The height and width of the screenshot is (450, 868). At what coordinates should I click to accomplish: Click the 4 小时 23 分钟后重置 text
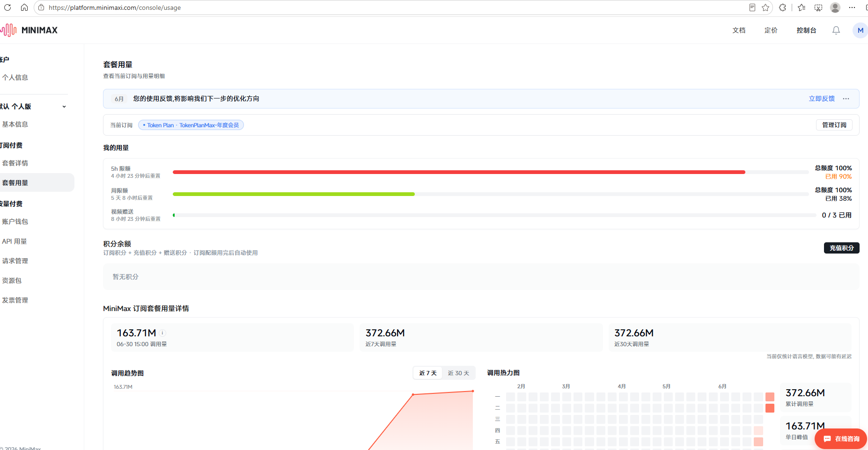(136, 176)
